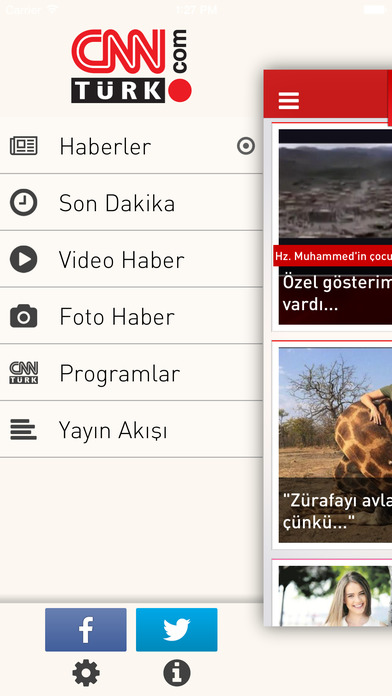Open the smiling blonde woman news thumbnail
This screenshot has width=392, height=696.
(x=335, y=596)
